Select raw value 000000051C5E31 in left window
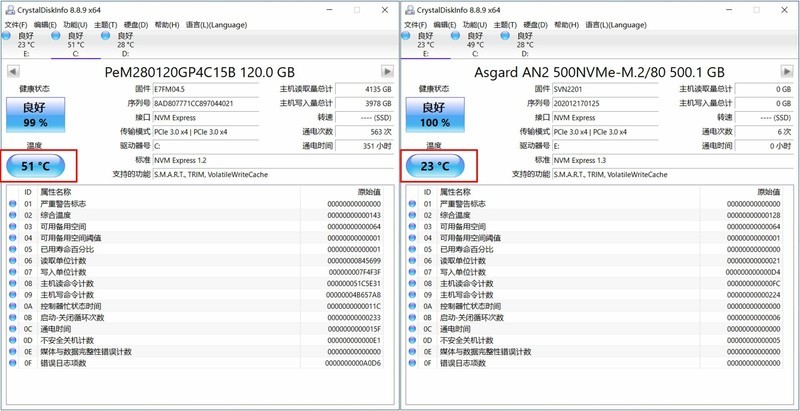Screen dimensions: 800x411 pyautogui.click(x=354, y=284)
